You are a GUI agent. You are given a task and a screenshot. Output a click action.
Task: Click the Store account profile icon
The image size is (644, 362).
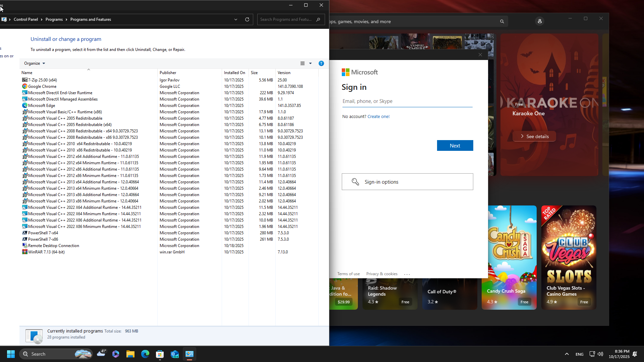540,21
